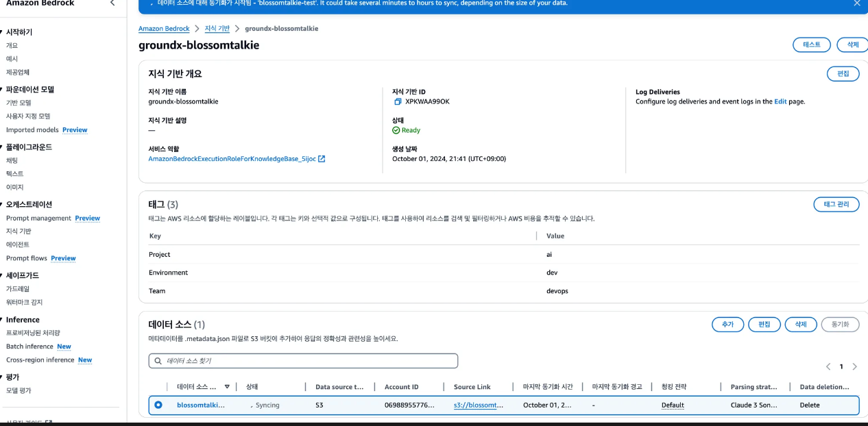The height and width of the screenshot is (426, 868).
Task: Focus the 데이터 소스 찾기 search field
Action: (303, 360)
